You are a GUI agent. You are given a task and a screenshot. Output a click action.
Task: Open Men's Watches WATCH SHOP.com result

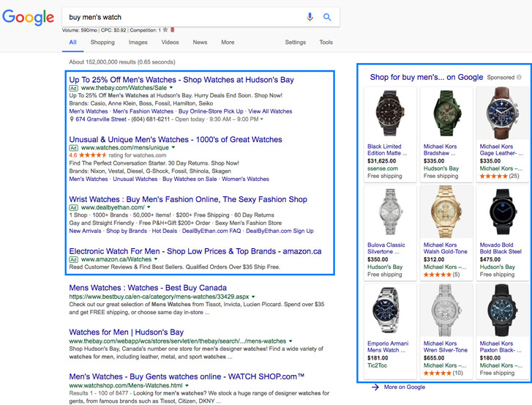(187, 376)
